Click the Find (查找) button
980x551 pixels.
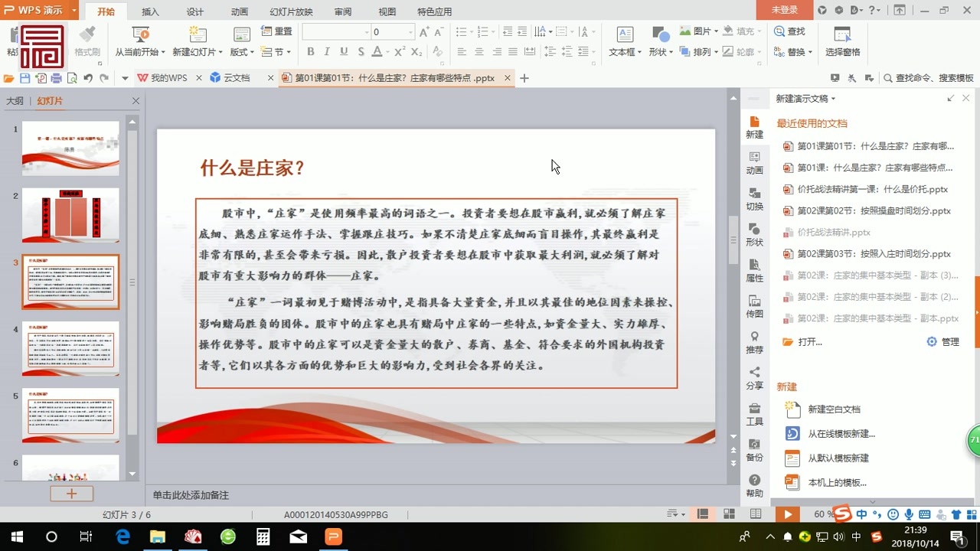[789, 31]
